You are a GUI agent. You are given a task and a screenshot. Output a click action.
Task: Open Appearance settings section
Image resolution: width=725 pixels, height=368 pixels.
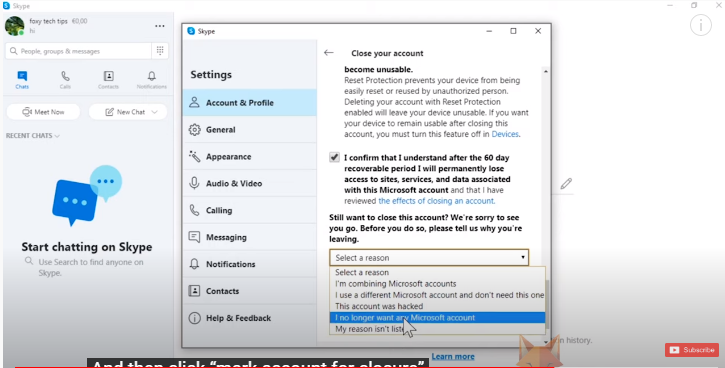(x=250, y=156)
